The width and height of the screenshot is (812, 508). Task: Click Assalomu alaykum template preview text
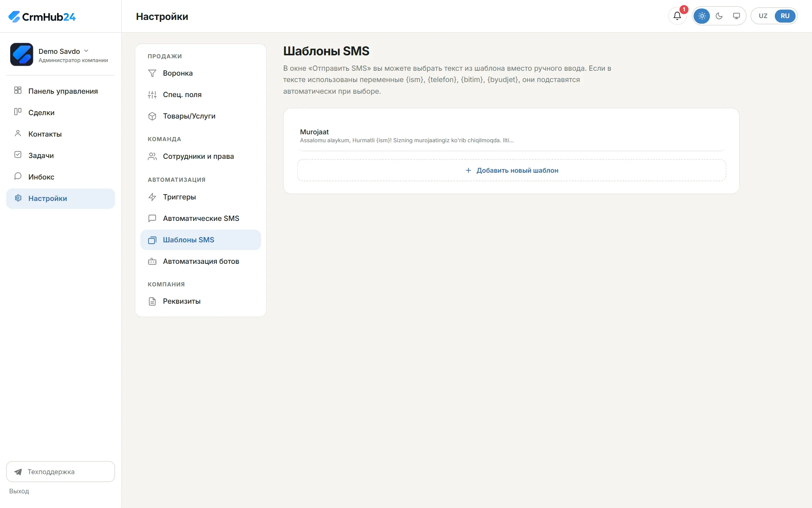(x=407, y=140)
